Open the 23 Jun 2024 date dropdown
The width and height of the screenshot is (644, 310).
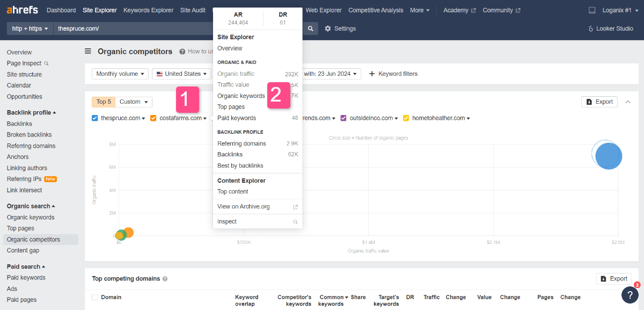(331, 74)
